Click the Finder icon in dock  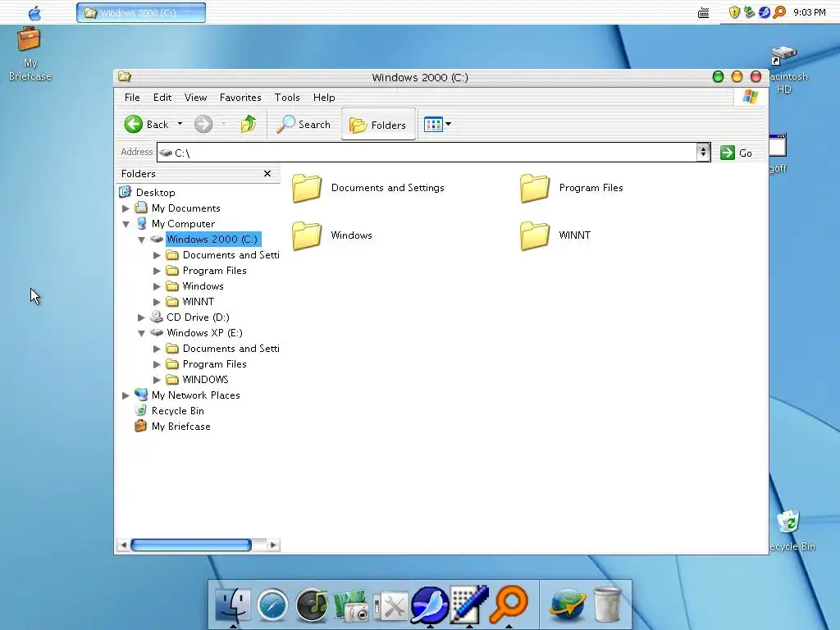pos(232,605)
